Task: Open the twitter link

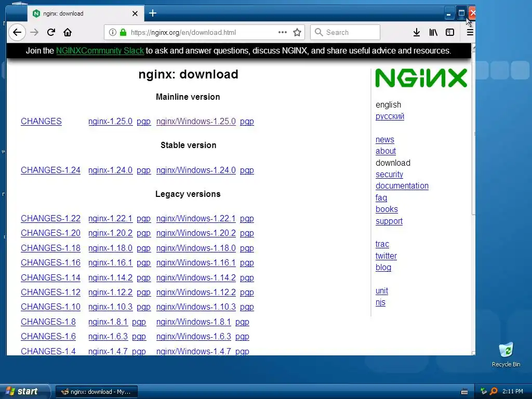Action: click(386, 256)
